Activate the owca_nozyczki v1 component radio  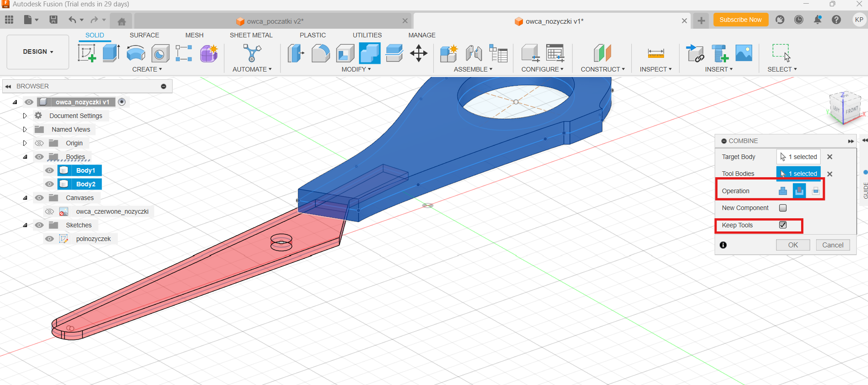[x=122, y=102]
